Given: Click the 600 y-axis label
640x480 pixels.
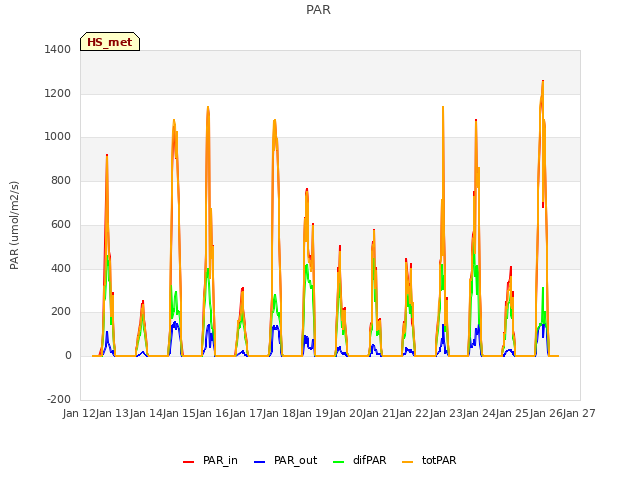Looking at the screenshot, I should 61,224.
